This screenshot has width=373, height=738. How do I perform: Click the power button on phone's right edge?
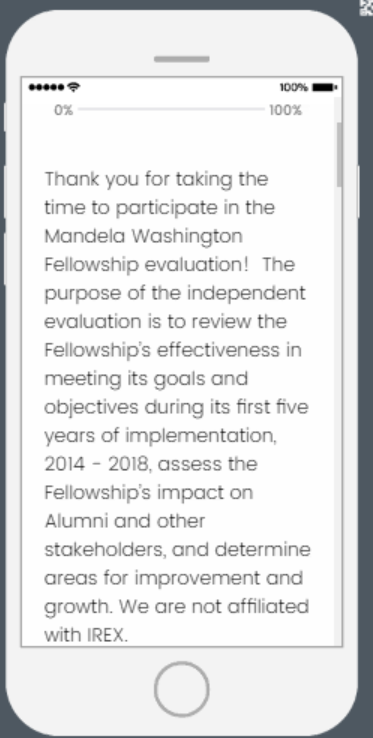click(359, 192)
